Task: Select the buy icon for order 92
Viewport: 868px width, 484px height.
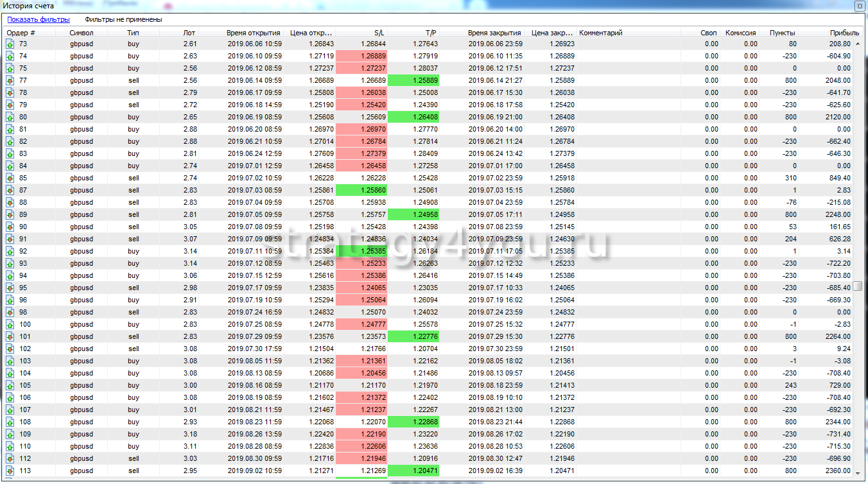Action: pyautogui.click(x=10, y=251)
